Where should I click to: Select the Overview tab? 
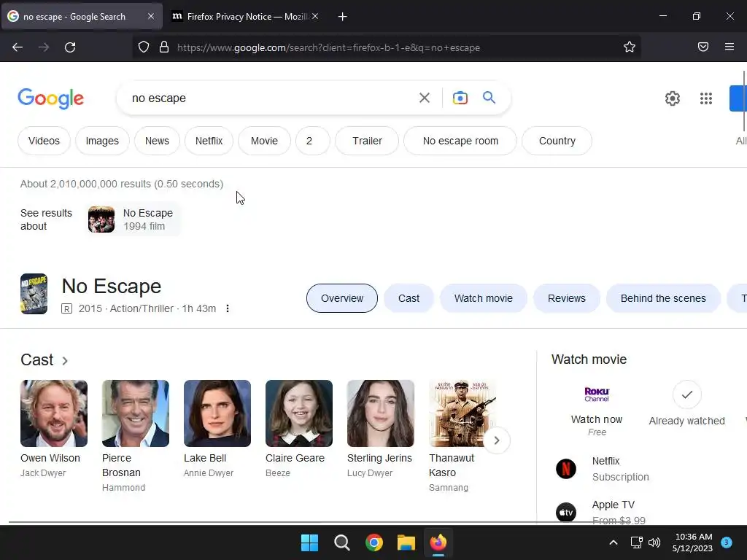[x=342, y=298]
